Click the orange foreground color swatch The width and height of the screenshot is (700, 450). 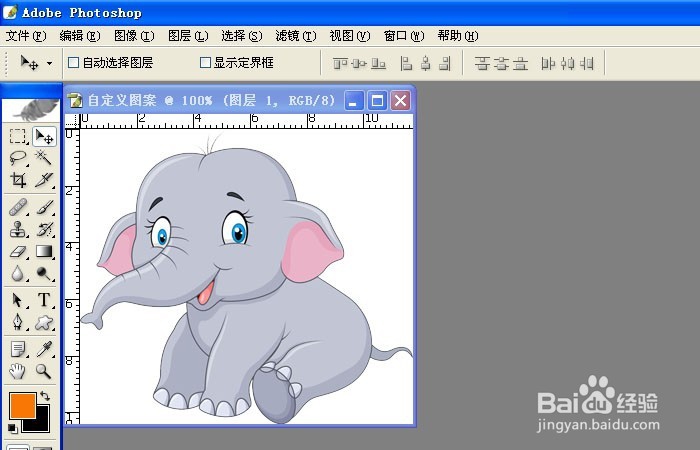(x=22, y=405)
